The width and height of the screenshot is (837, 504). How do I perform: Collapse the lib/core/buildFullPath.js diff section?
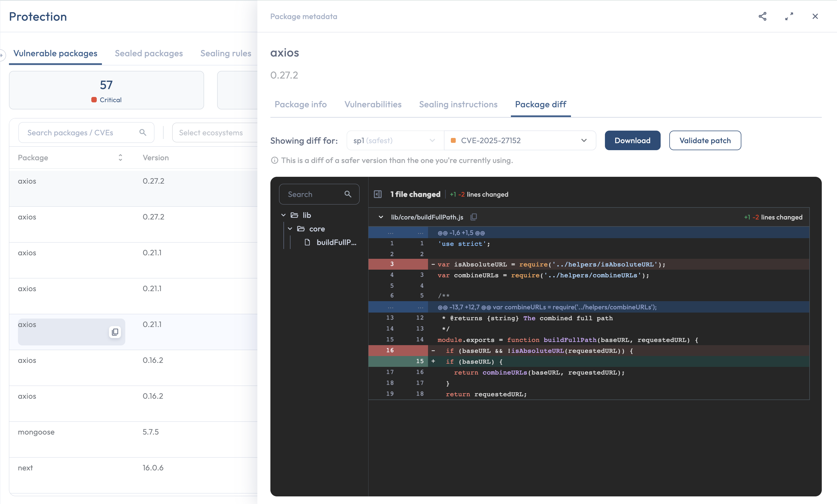pos(381,217)
